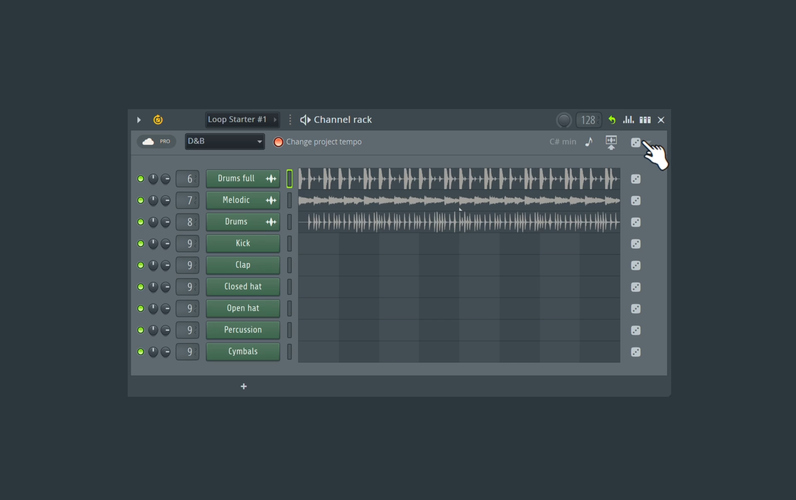The image size is (796, 500).
Task: Click the Drums audio waveform
Action: tap(459, 222)
